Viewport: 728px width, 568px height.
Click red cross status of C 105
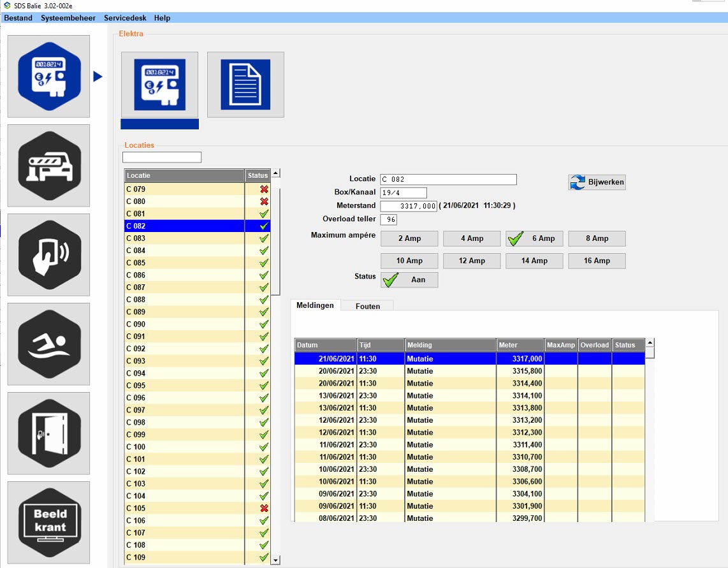[264, 508]
